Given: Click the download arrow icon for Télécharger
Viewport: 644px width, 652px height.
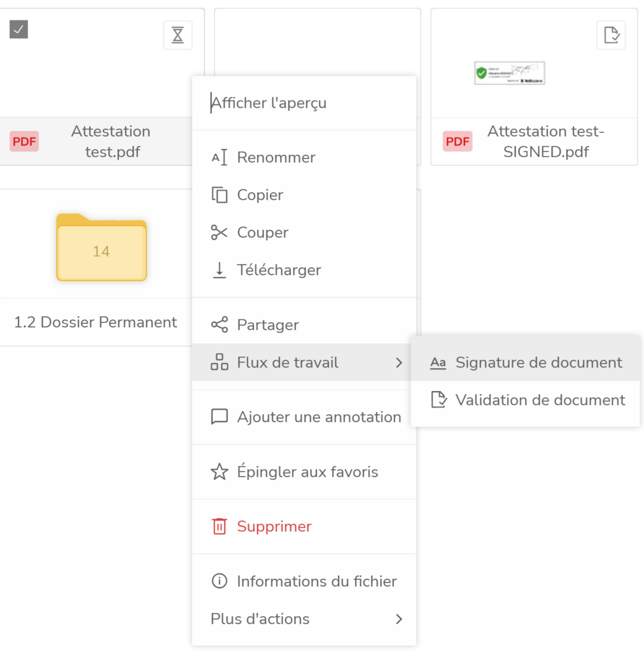Looking at the screenshot, I should click(219, 270).
